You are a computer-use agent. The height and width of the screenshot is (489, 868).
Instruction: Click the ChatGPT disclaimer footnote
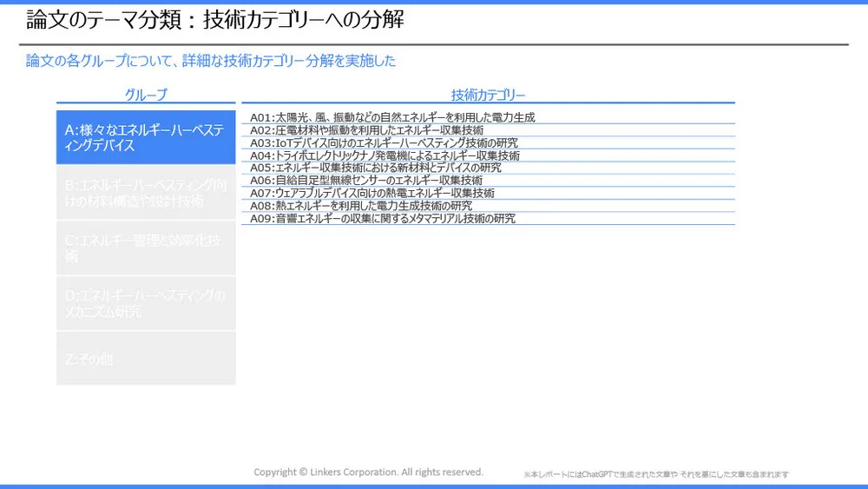[x=656, y=474]
